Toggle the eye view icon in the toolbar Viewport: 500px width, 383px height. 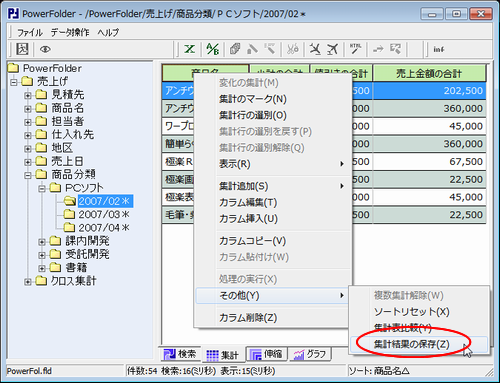45,49
